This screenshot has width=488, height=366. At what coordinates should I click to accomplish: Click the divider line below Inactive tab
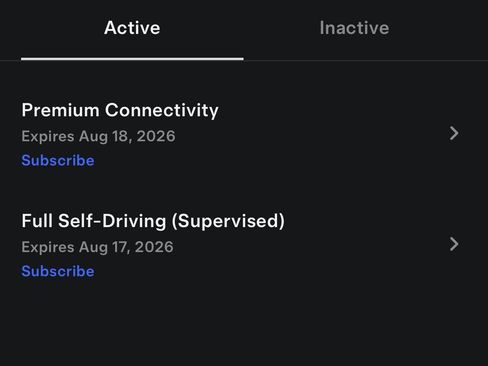click(366, 61)
